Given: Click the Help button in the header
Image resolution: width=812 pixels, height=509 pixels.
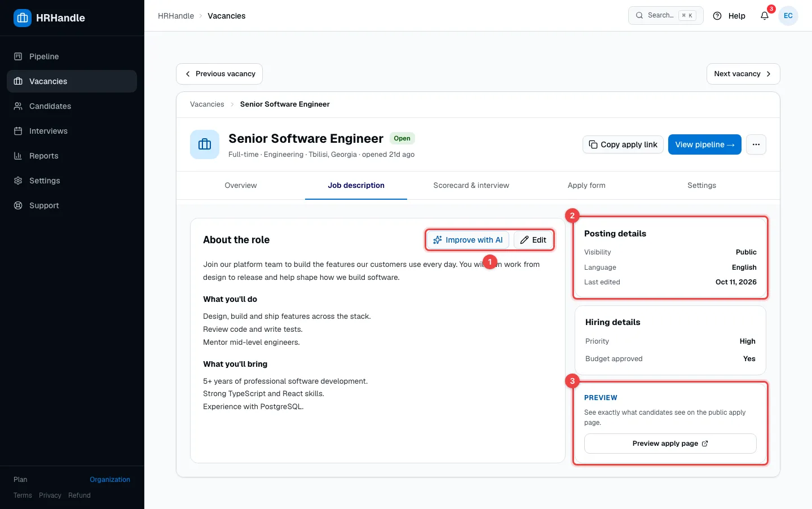Looking at the screenshot, I should click(729, 16).
